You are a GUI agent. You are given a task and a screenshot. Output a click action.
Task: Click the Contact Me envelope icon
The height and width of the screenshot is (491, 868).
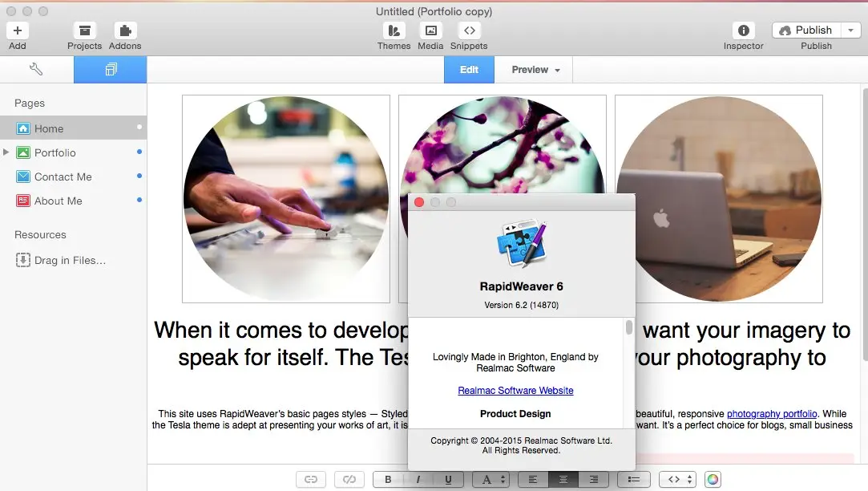(22, 177)
